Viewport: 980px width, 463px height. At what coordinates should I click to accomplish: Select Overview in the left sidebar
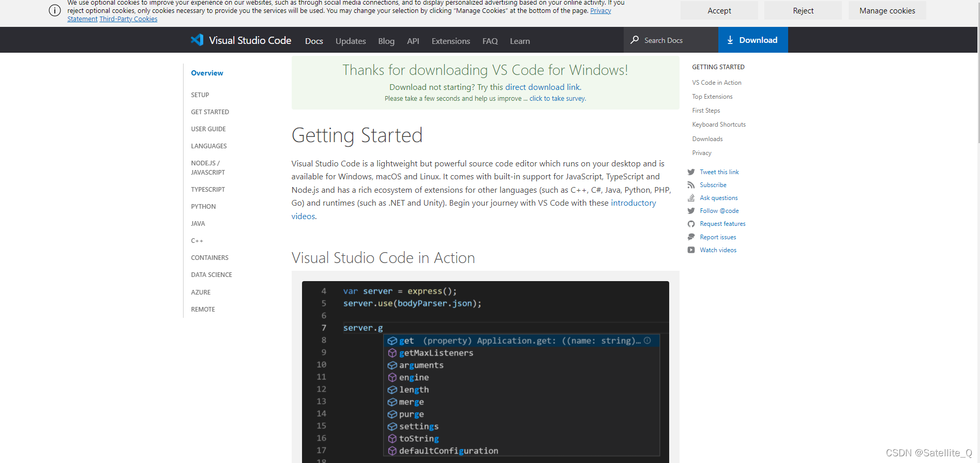207,73
